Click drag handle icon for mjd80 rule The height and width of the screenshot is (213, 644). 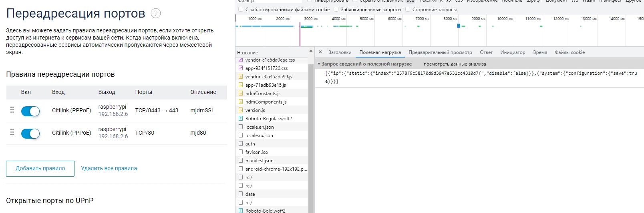12,132
